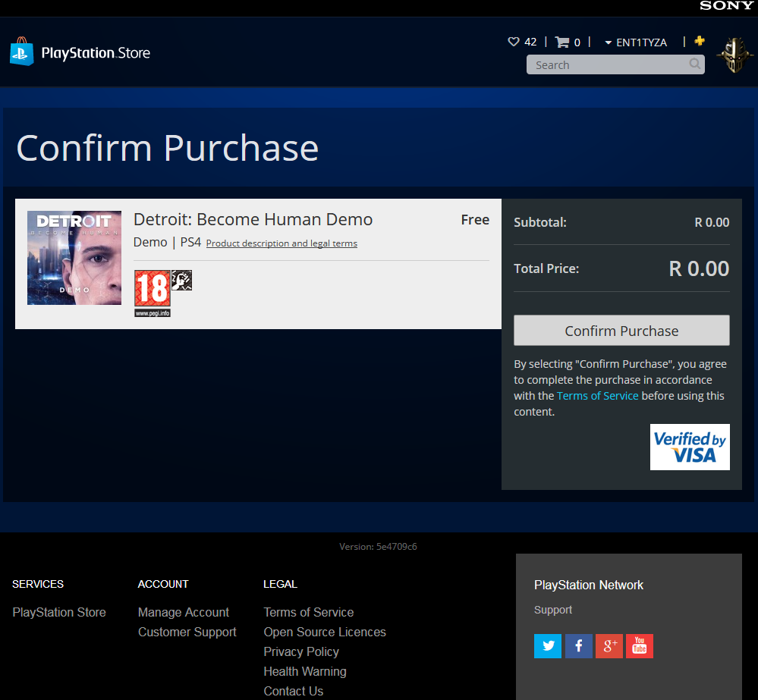The image size is (758, 700).
Task: Open the Google Plus social icon
Action: pos(609,646)
